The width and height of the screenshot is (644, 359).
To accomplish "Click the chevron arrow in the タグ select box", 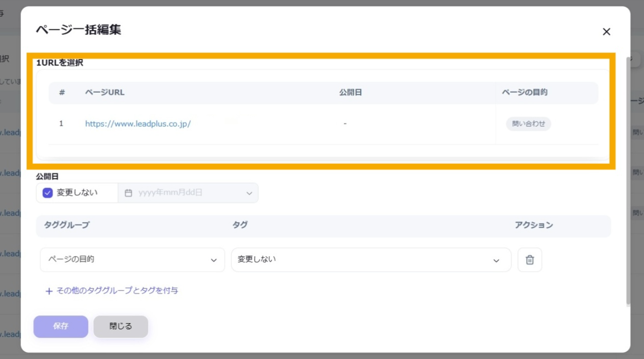I will (x=496, y=260).
